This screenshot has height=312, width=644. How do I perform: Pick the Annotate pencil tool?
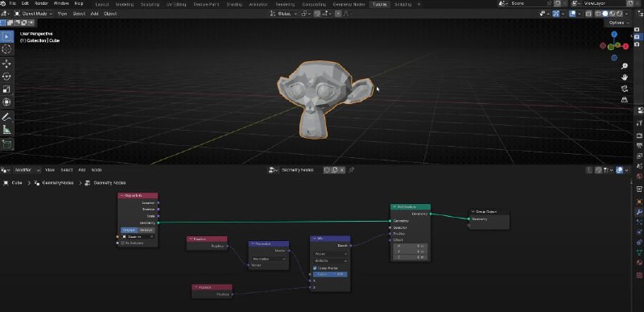point(6,117)
